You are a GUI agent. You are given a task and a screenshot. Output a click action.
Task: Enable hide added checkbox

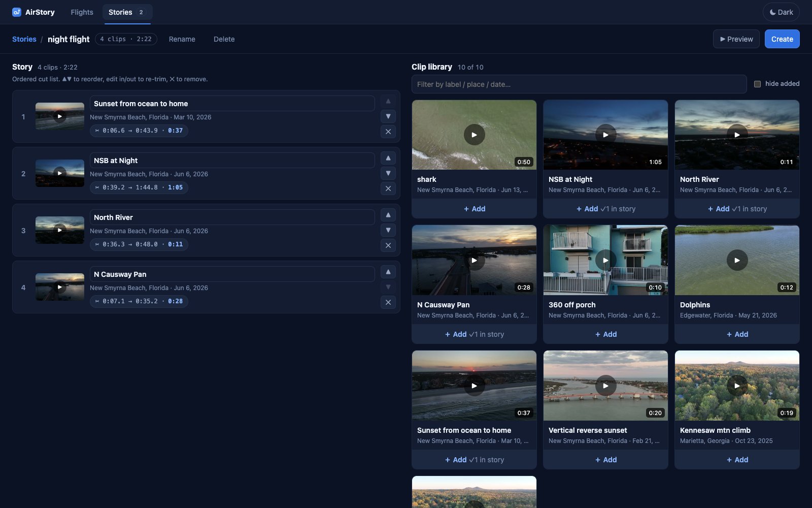point(757,84)
